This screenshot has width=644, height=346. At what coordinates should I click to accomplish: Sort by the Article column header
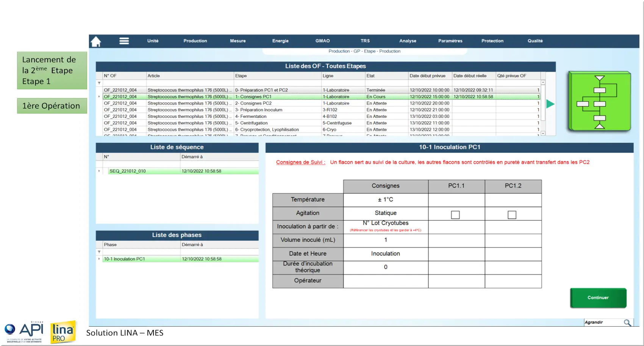190,76
